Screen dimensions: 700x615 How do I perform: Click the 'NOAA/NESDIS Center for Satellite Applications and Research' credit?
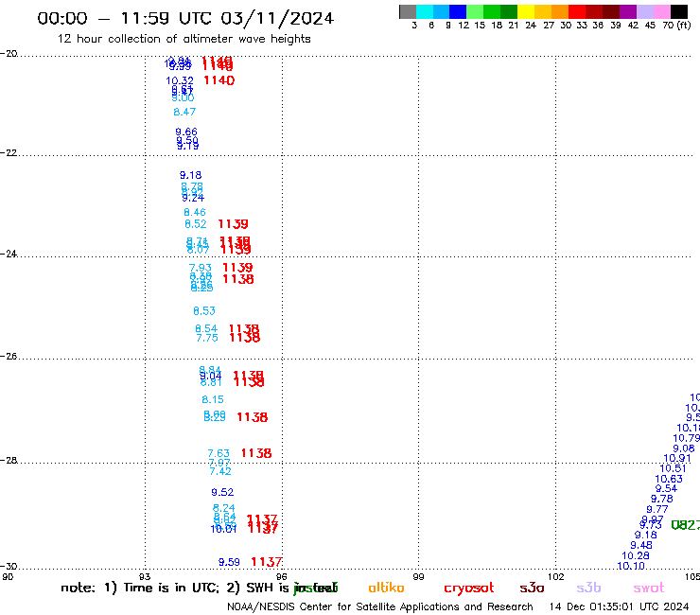[x=380, y=606]
